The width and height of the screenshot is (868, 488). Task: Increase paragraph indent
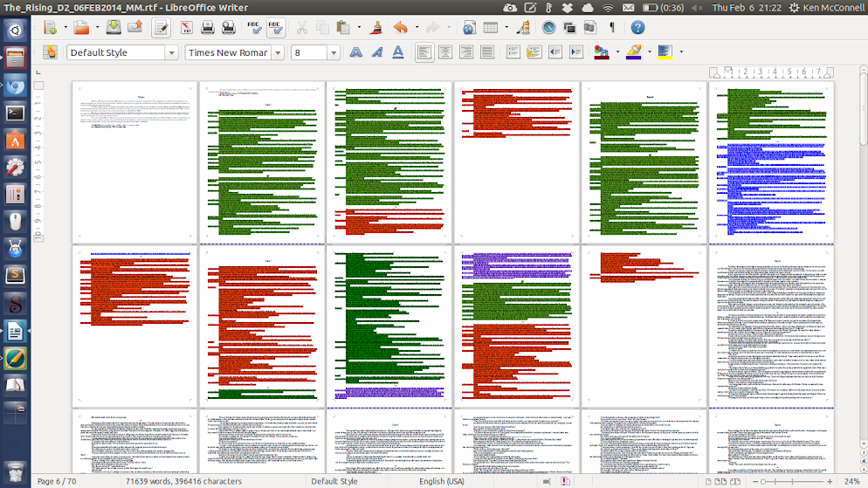click(x=576, y=52)
